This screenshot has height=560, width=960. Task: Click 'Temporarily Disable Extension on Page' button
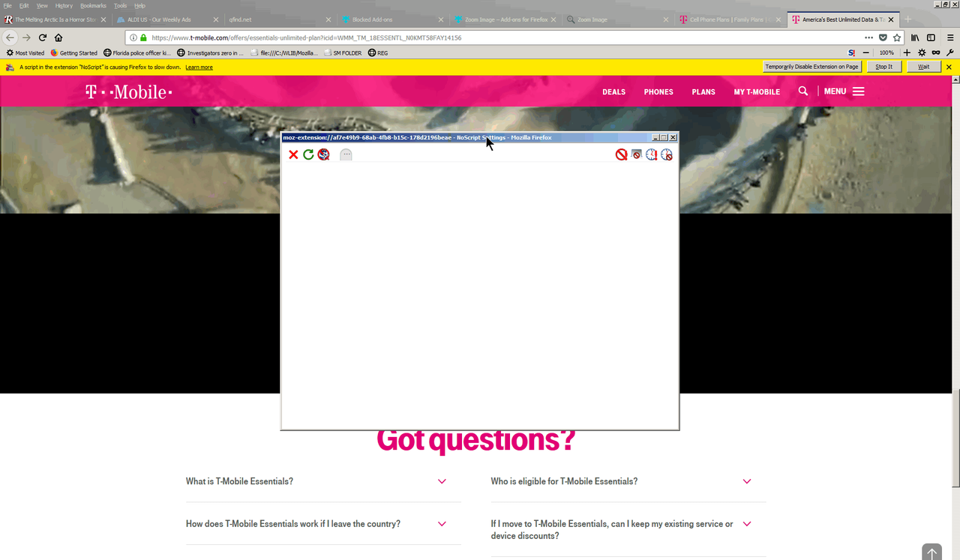pyautogui.click(x=811, y=67)
